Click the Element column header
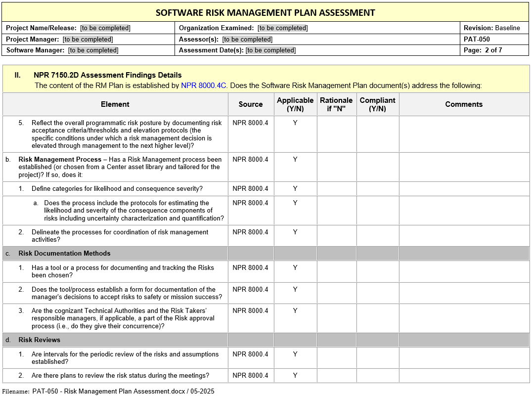This screenshot has width=532, height=396. coord(115,104)
